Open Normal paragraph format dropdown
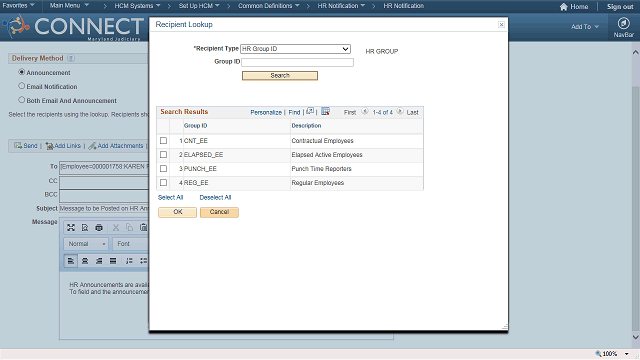 86,244
